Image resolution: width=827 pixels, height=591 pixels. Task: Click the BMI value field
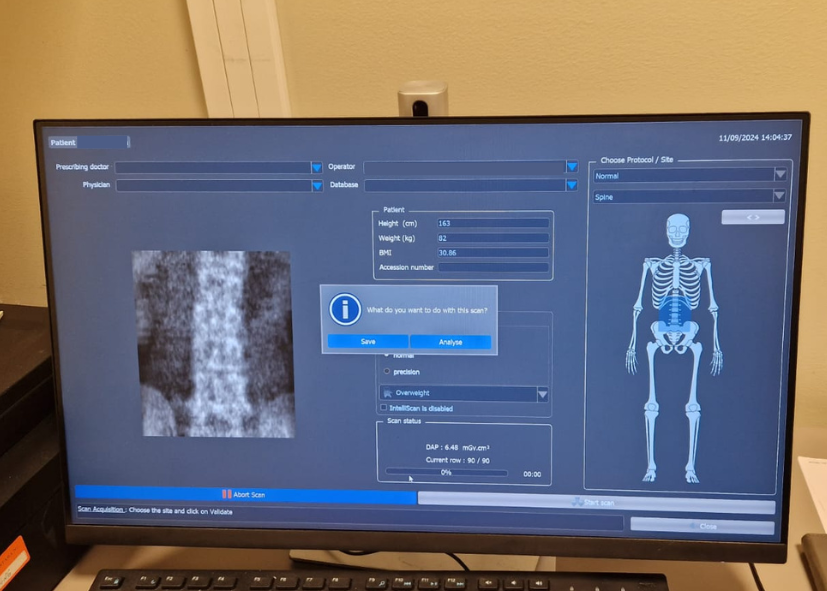tap(493, 253)
